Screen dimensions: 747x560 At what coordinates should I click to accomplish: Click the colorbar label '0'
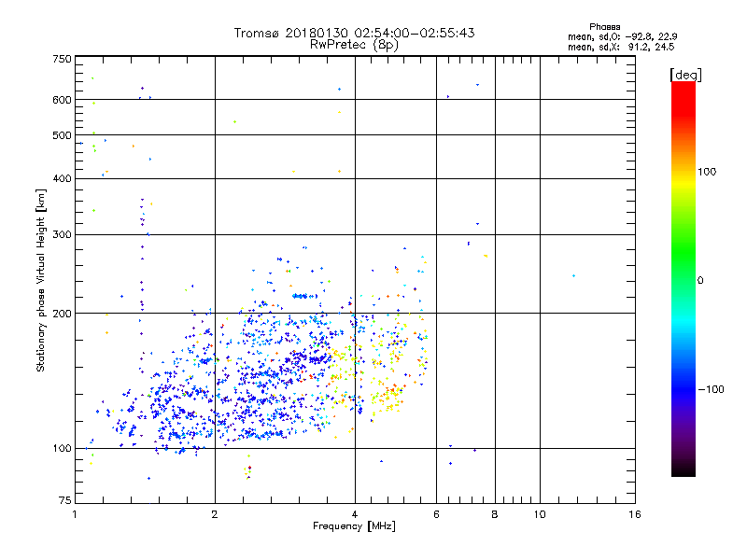click(x=700, y=281)
